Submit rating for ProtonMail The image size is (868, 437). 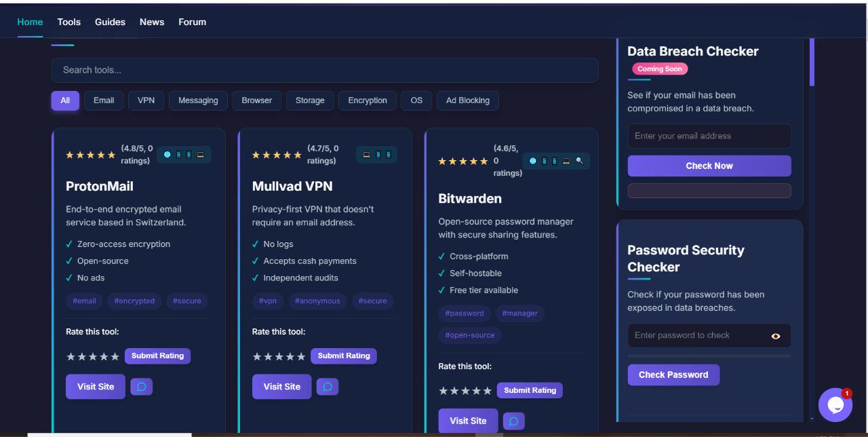tap(157, 356)
